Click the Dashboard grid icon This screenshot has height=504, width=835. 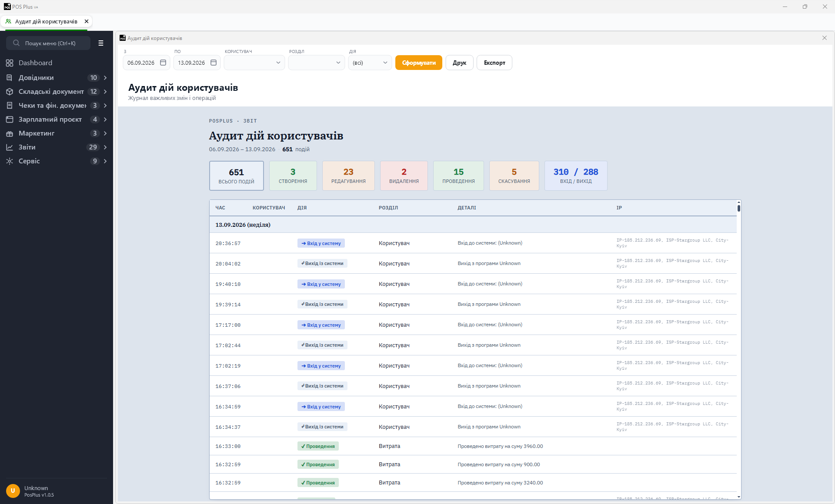click(10, 63)
